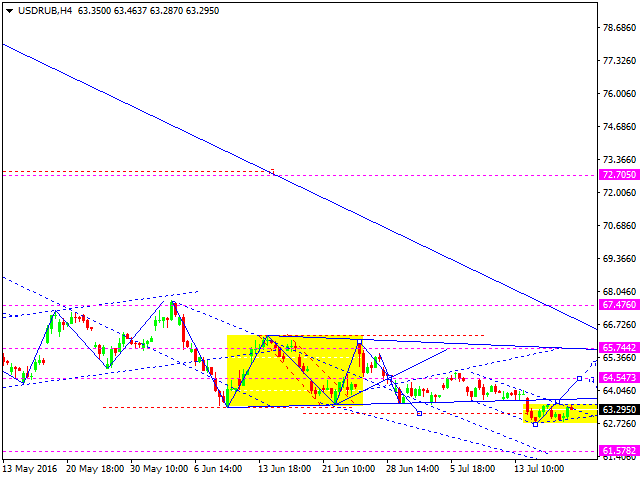Click the USDRUB,H4 symbol title

(45, 11)
